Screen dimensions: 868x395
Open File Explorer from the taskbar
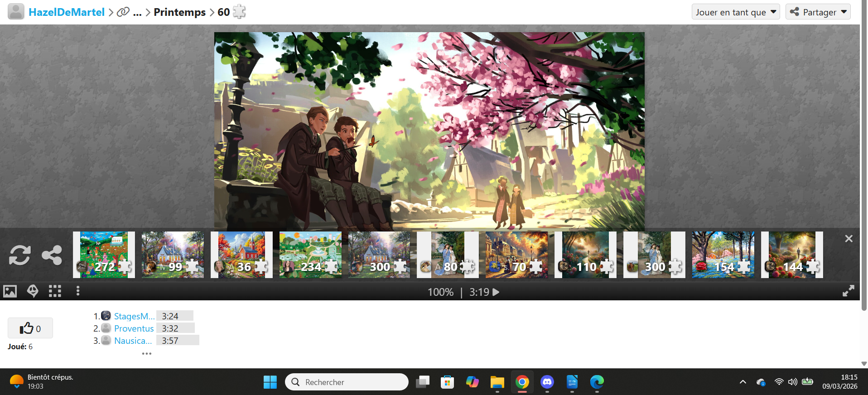tap(497, 382)
